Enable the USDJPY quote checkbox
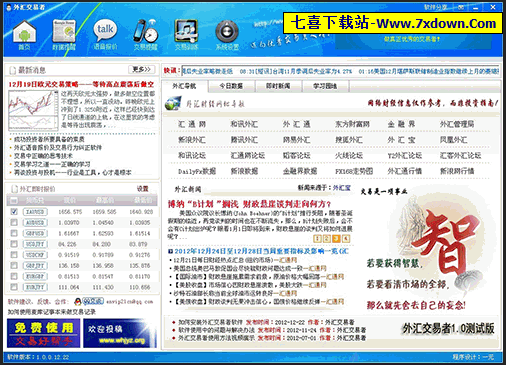Screen dimensions: 506x365 14,244
